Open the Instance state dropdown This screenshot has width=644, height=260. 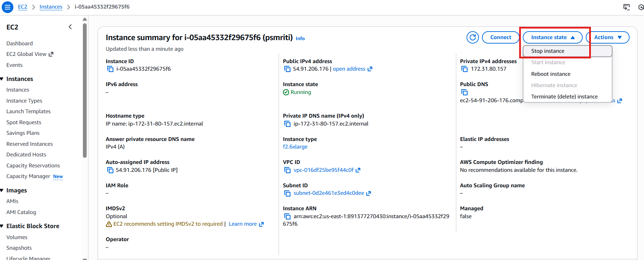[553, 37]
